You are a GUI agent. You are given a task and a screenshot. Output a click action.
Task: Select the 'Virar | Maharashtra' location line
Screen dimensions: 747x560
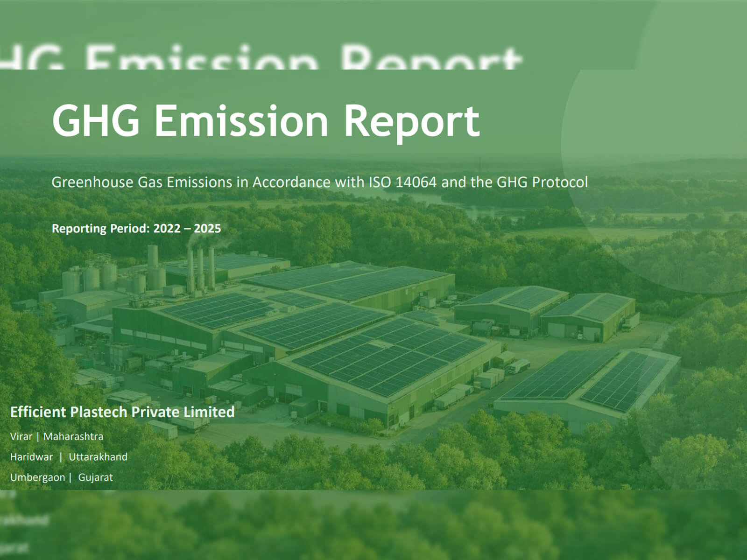[56, 437]
